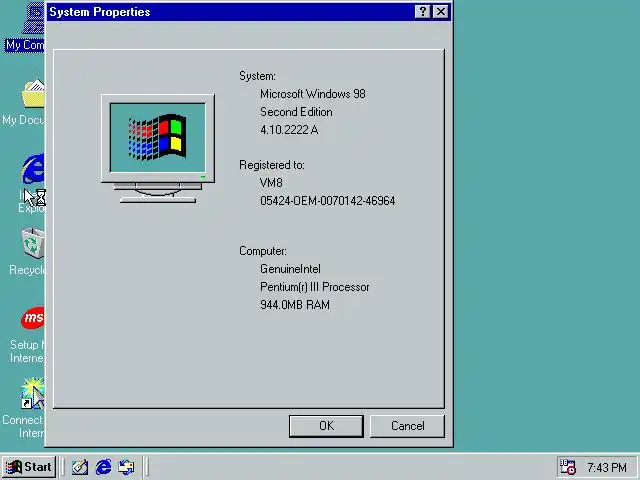Click the 7:43 PM clock in tray
The width and height of the screenshot is (640, 480).
tap(607, 467)
